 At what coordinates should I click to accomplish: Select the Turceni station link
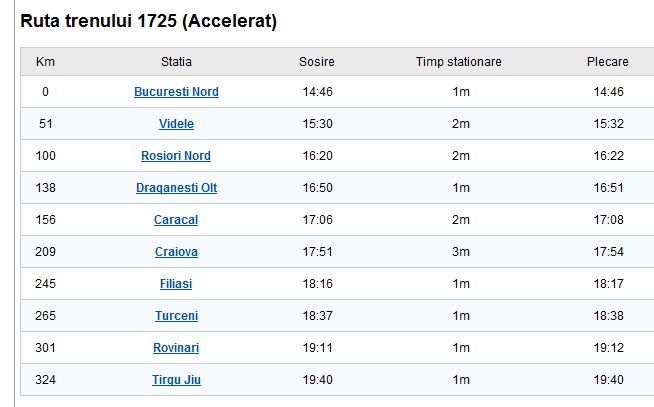point(176,316)
